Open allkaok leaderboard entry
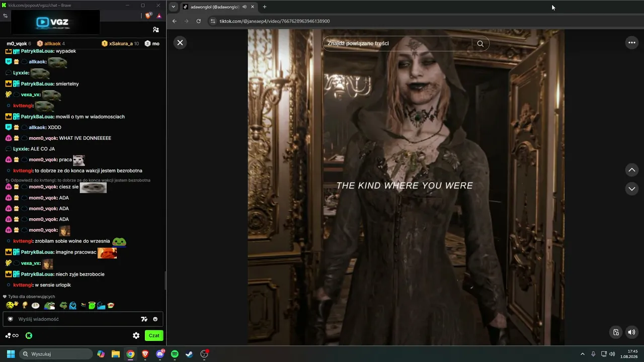 click(x=51, y=44)
